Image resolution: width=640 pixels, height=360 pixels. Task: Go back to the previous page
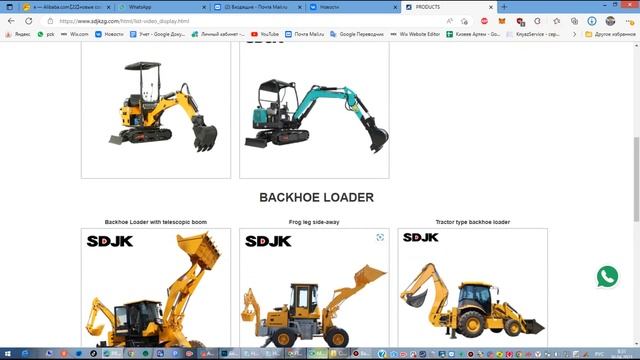coord(11,21)
